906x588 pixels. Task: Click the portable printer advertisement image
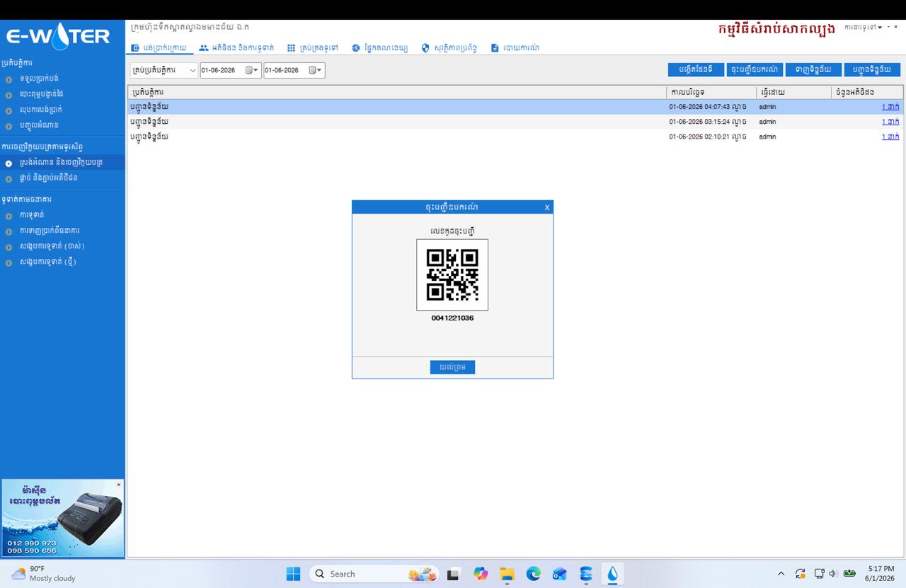point(62,518)
